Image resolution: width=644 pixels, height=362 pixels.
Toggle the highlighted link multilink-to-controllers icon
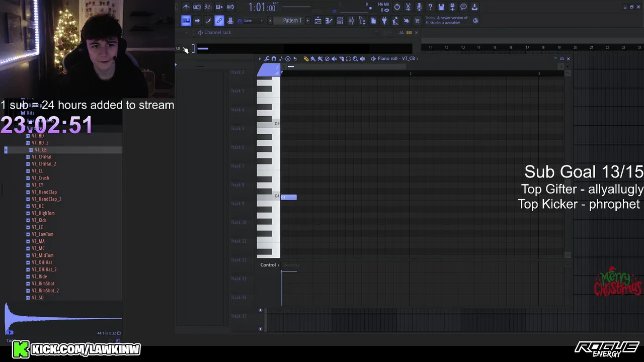[x=219, y=21]
